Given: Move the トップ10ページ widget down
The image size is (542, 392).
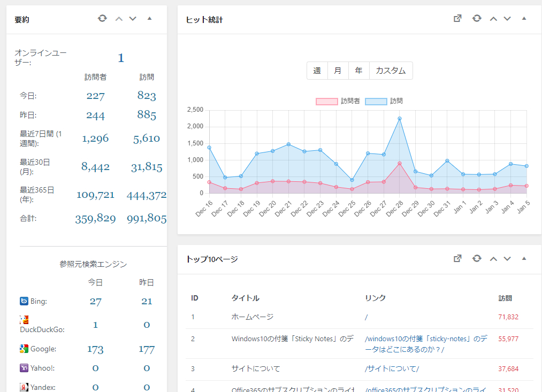Looking at the screenshot, I should [x=507, y=259].
